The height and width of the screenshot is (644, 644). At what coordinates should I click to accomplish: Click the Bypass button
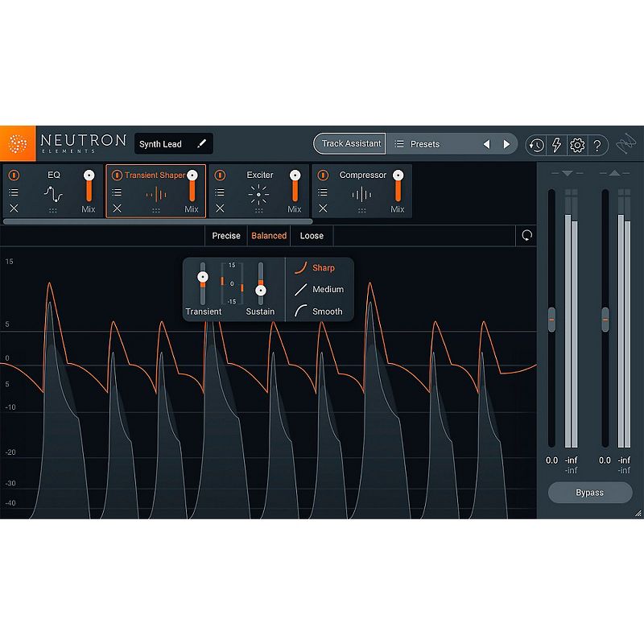pos(590,493)
